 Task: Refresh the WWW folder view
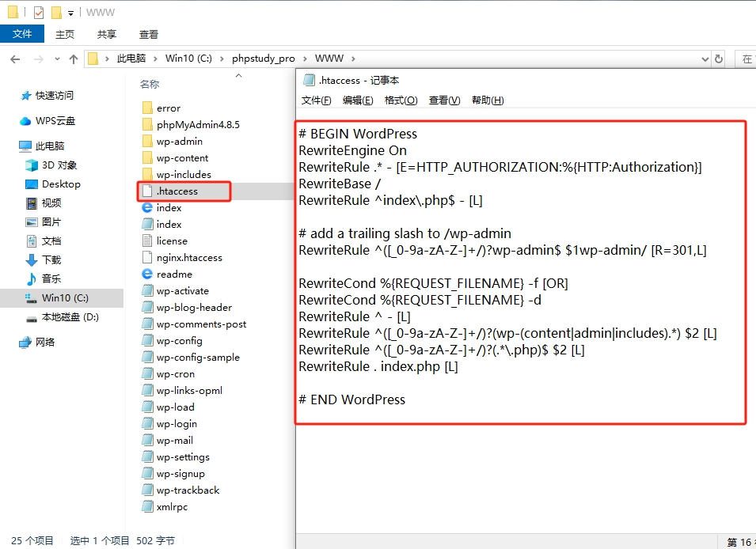(718, 59)
